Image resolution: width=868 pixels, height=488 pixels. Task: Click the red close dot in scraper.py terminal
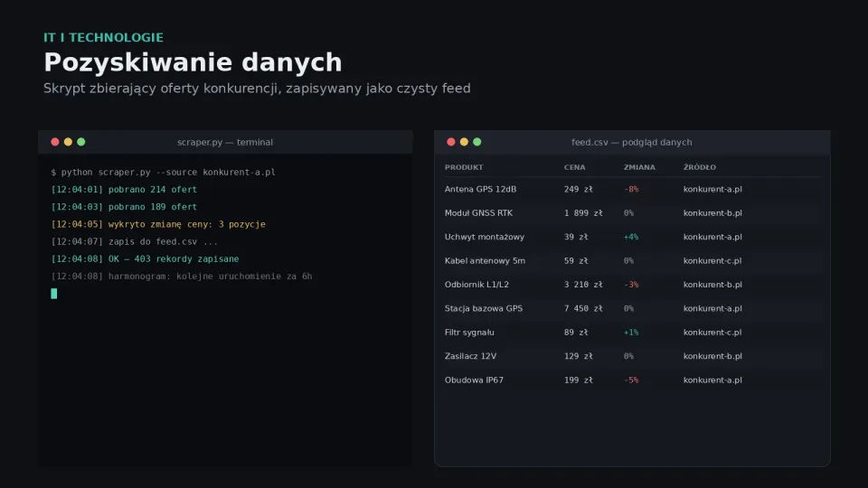click(55, 142)
